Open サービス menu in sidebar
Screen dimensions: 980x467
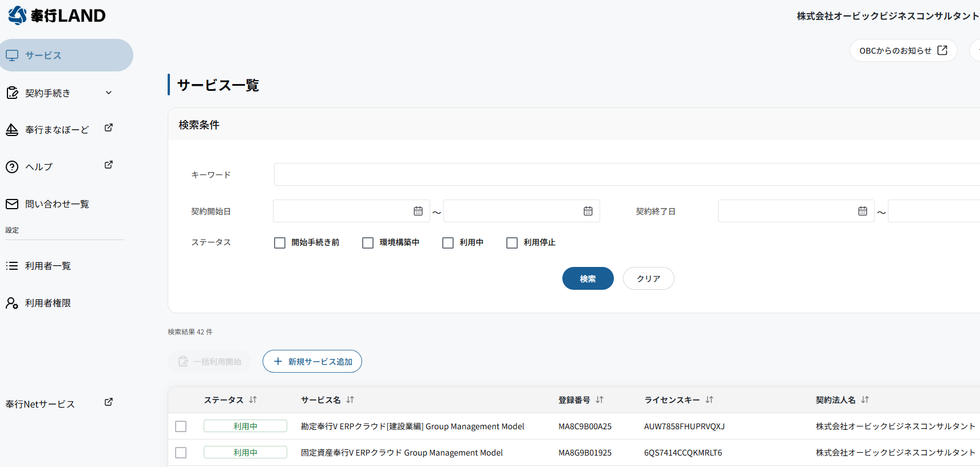click(66, 55)
